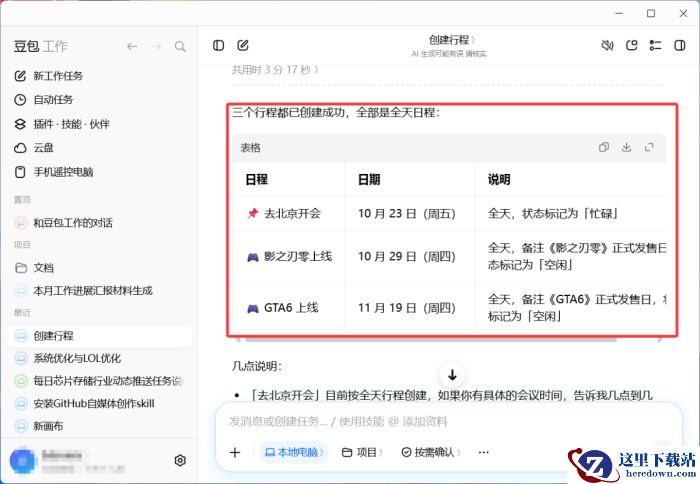The height and width of the screenshot is (484, 700).
Task: Mute voice with the crossed speaker icon
Action: tap(607, 45)
